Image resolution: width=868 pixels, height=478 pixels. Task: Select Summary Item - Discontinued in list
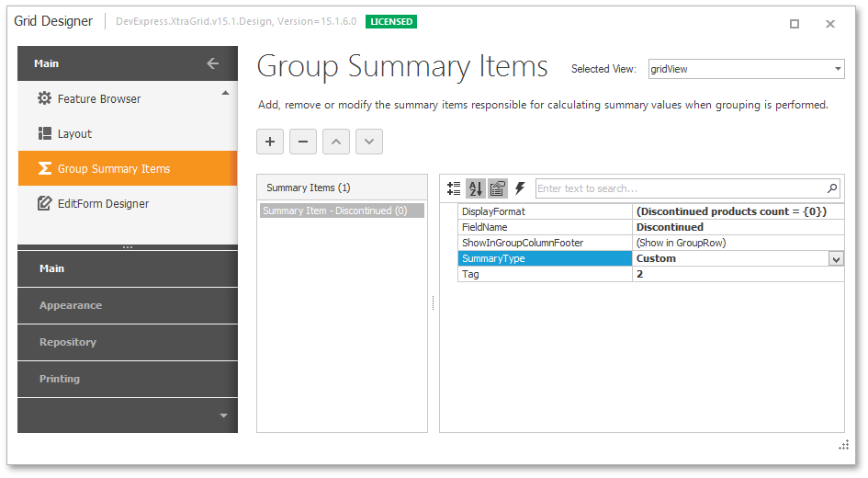pos(334,211)
